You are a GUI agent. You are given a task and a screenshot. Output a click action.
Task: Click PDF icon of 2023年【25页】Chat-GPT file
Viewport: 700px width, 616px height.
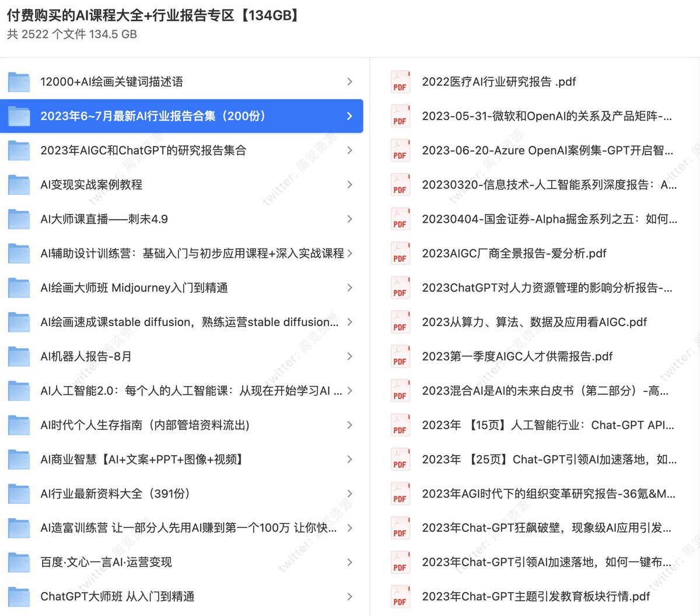pos(400,460)
